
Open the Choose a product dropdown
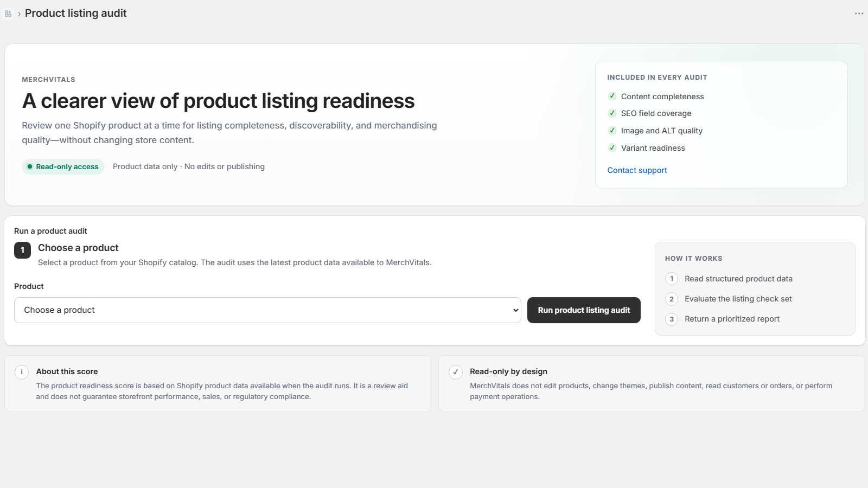click(267, 310)
